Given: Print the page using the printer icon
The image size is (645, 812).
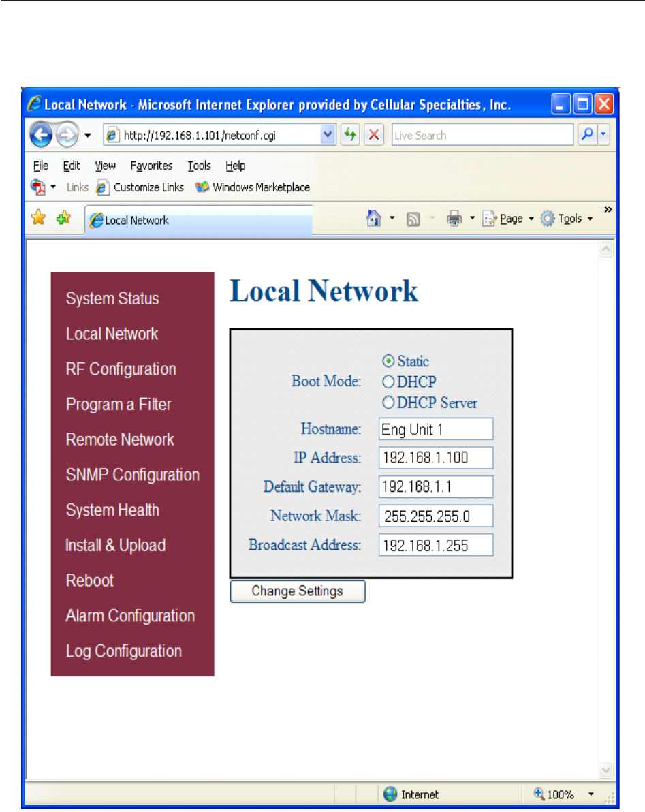Looking at the screenshot, I should click(454, 219).
